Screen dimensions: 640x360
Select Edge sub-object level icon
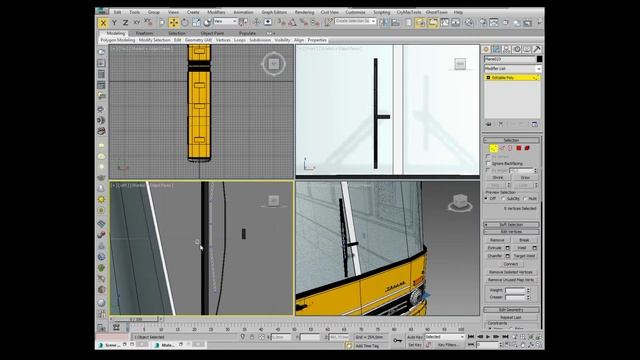pos(502,148)
